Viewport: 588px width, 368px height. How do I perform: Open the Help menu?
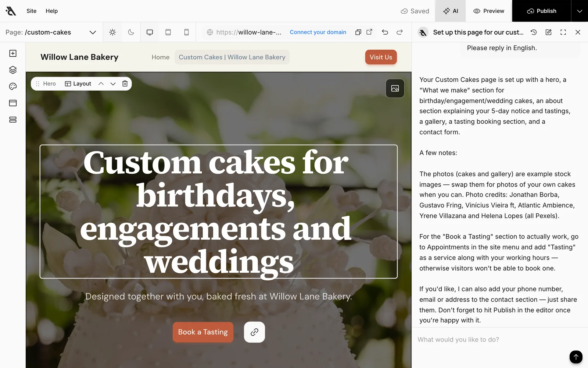[x=52, y=11]
